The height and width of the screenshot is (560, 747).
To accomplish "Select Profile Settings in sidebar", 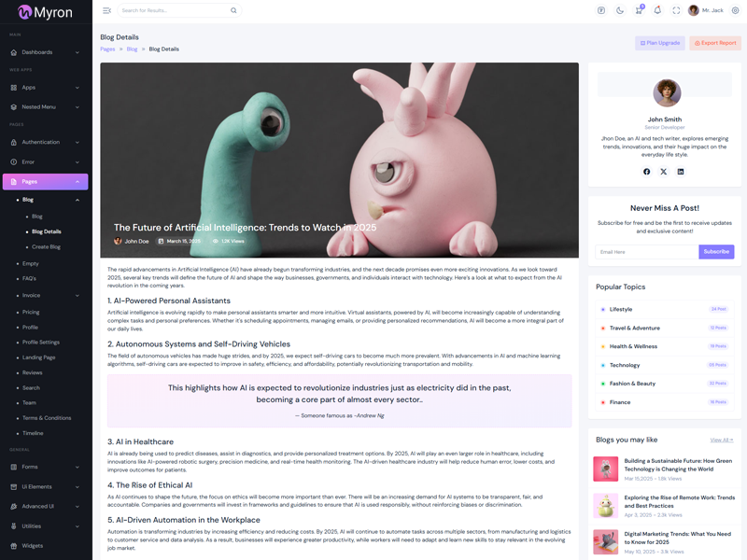I will (41, 342).
